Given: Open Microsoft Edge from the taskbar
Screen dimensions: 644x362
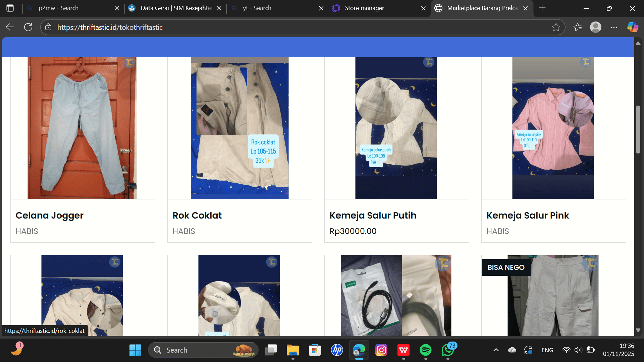Looking at the screenshot, I should point(359,350).
